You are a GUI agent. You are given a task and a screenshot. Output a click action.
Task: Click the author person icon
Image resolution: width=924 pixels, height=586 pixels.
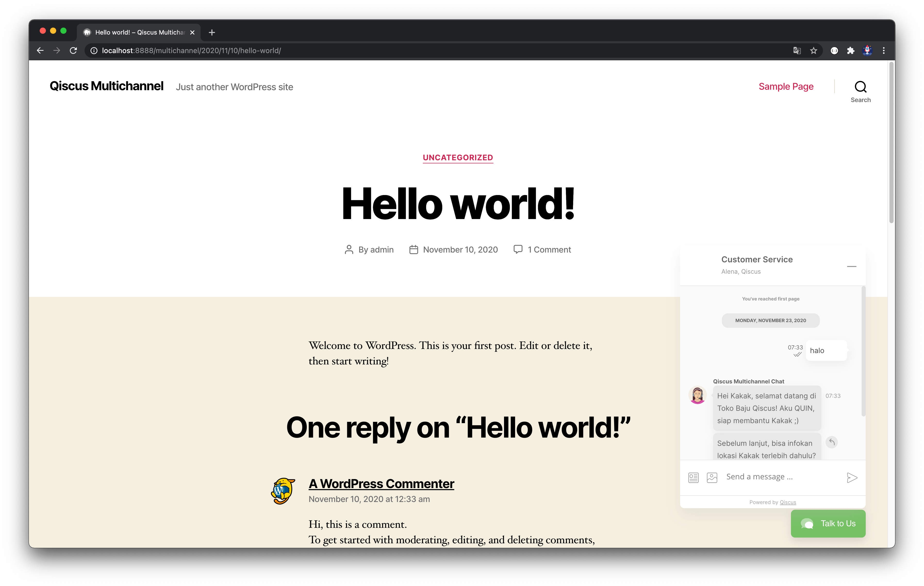click(x=349, y=250)
